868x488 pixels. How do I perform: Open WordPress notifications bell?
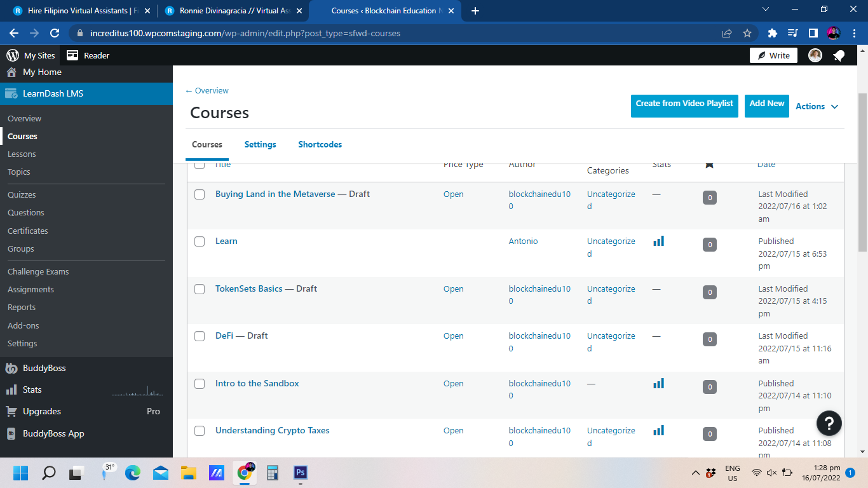point(839,55)
